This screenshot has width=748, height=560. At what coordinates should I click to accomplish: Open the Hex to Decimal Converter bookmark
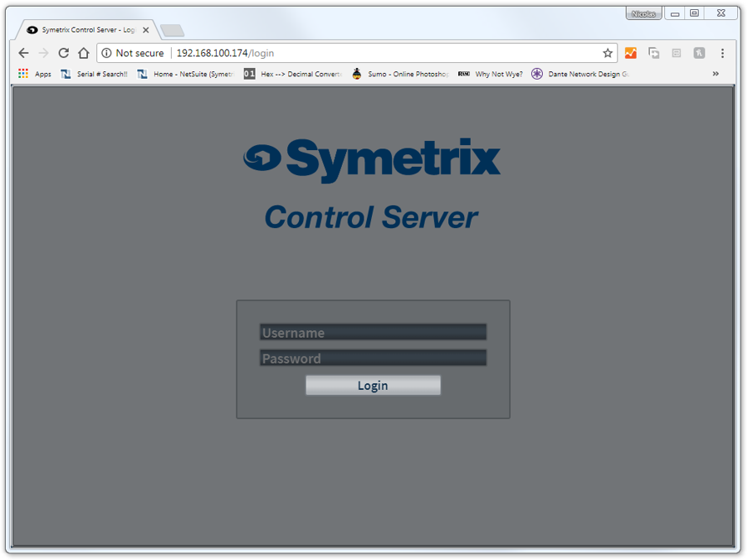(293, 74)
